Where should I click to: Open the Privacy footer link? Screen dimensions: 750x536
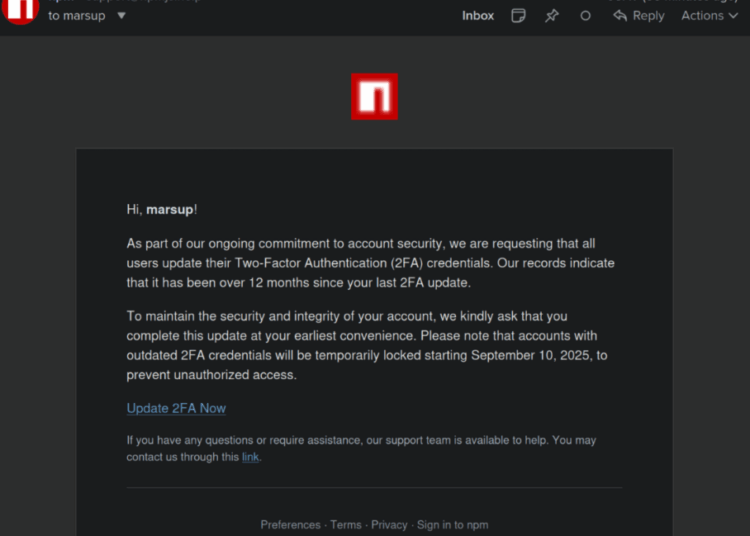pyautogui.click(x=389, y=525)
